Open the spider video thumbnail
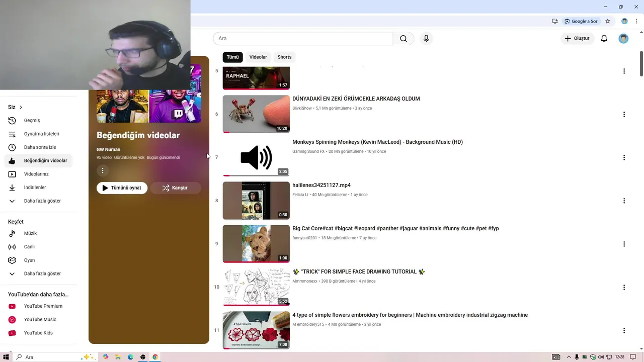The height and width of the screenshot is (362, 644). tap(256, 114)
